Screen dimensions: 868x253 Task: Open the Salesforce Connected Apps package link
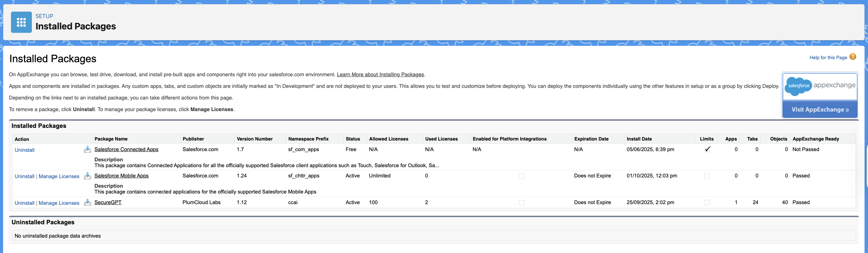point(126,149)
